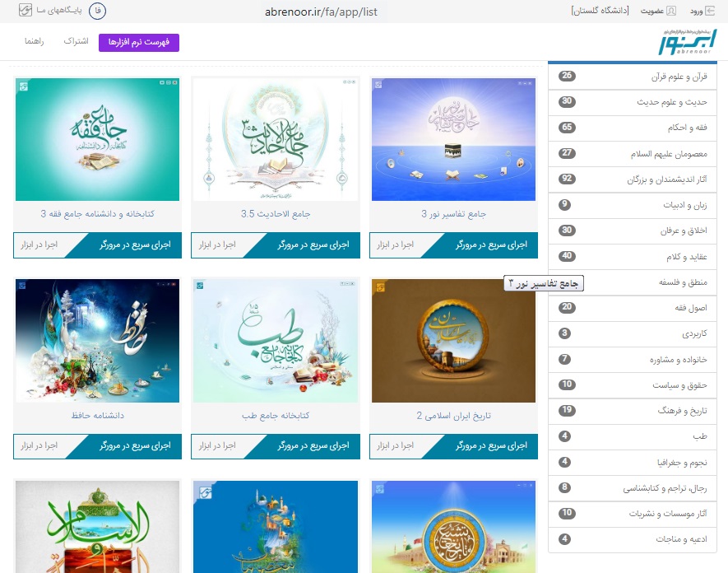Viewport: 728px width, 573px height.
Task: Choose the 'کاربردی' category
Action: [633, 333]
